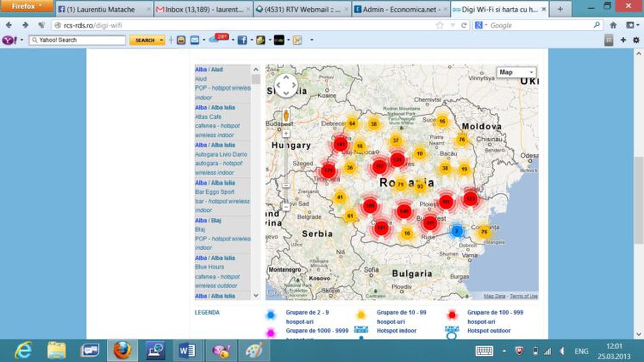
Task: Click the map pan navigation control
Action: pos(286,85)
